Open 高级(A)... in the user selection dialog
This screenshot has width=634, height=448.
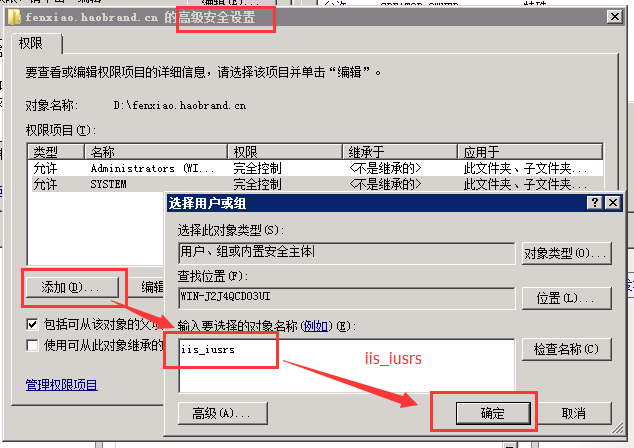coord(222,413)
